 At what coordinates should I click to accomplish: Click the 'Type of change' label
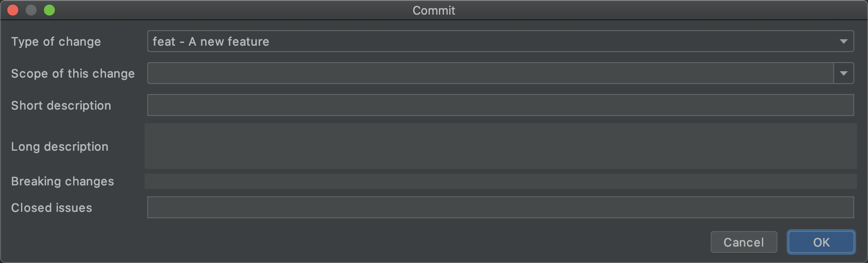[x=56, y=42]
